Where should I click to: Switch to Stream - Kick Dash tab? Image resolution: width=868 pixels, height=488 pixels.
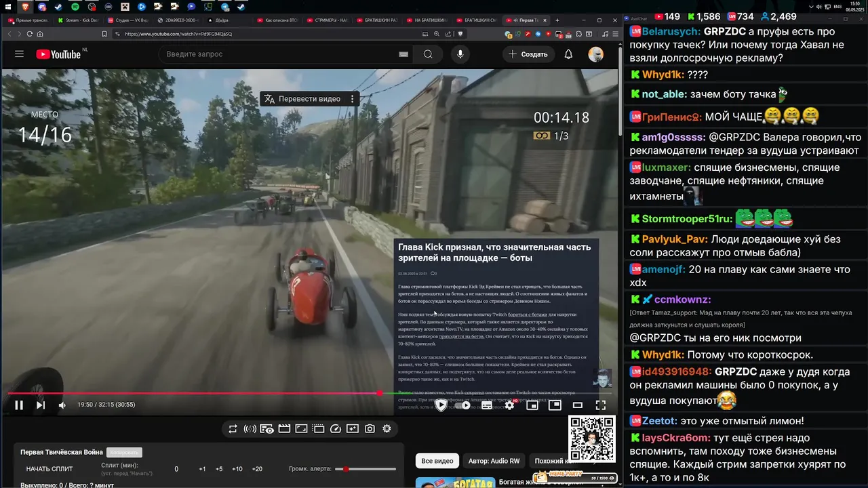[x=77, y=20]
